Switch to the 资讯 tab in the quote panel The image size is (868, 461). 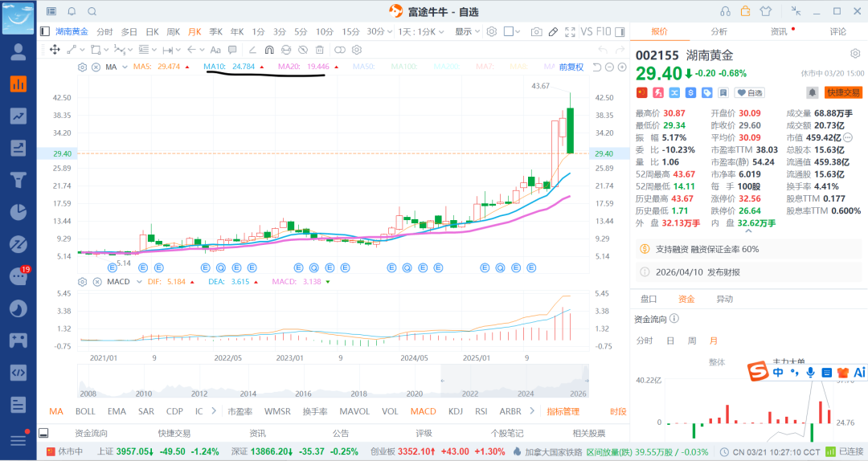[x=779, y=31]
